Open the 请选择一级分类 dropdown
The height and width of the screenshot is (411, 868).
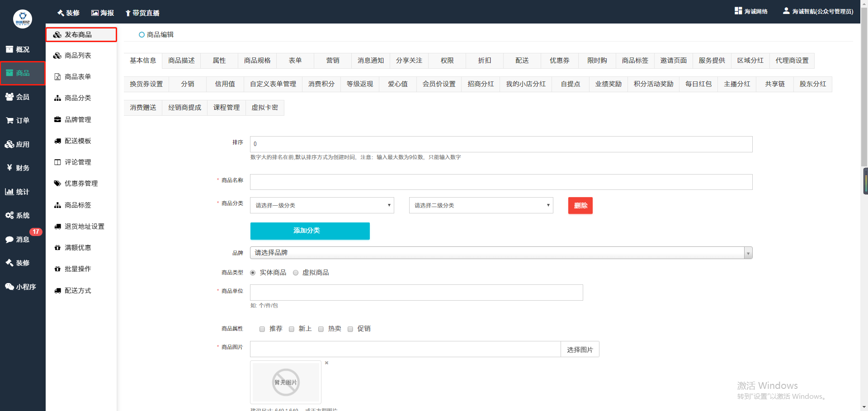point(322,205)
